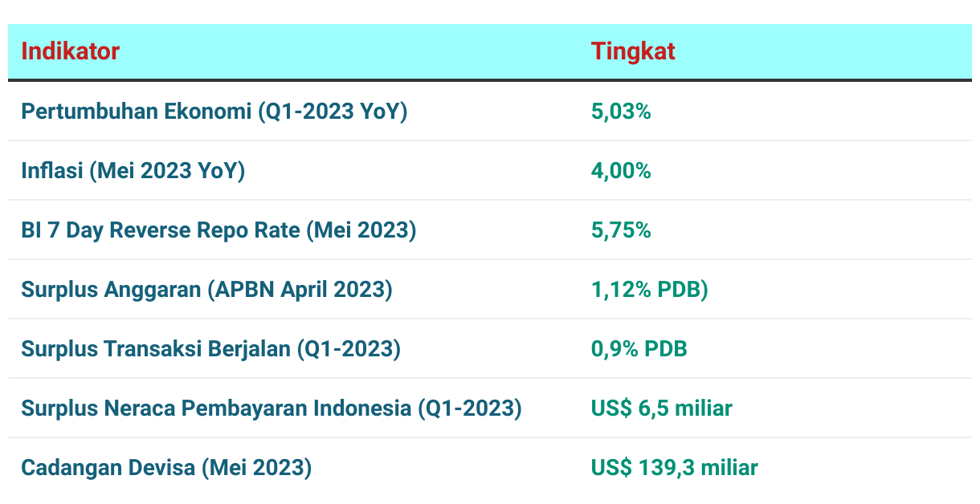Click the 5,75% repo rate value

click(x=621, y=230)
